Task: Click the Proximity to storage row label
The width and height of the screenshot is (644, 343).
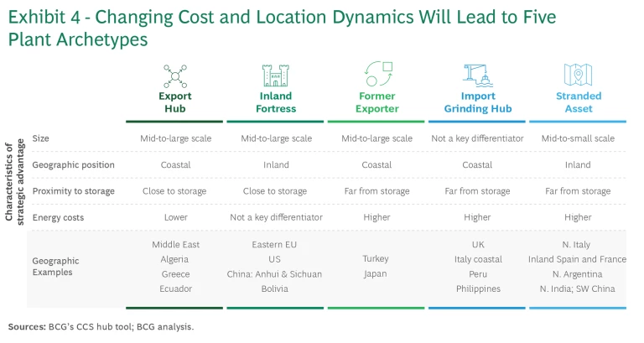Action: pyautogui.click(x=74, y=191)
